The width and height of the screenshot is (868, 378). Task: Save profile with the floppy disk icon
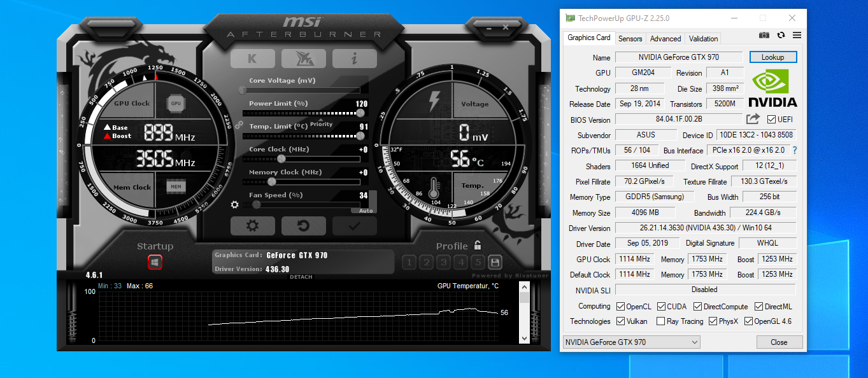[x=495, y=262]
